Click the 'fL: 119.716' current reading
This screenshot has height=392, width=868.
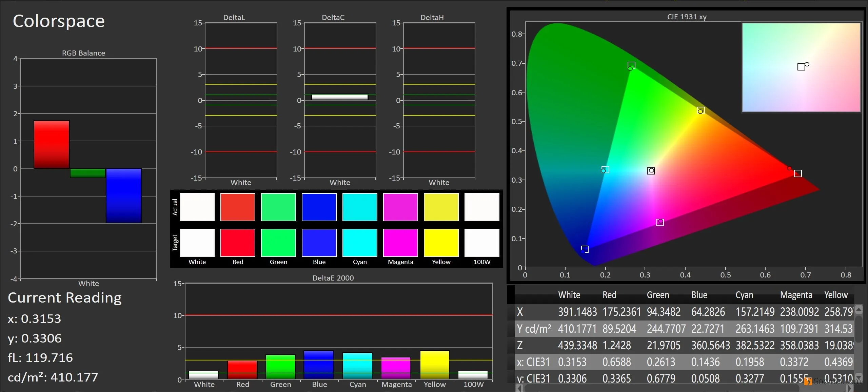(40, 358)
